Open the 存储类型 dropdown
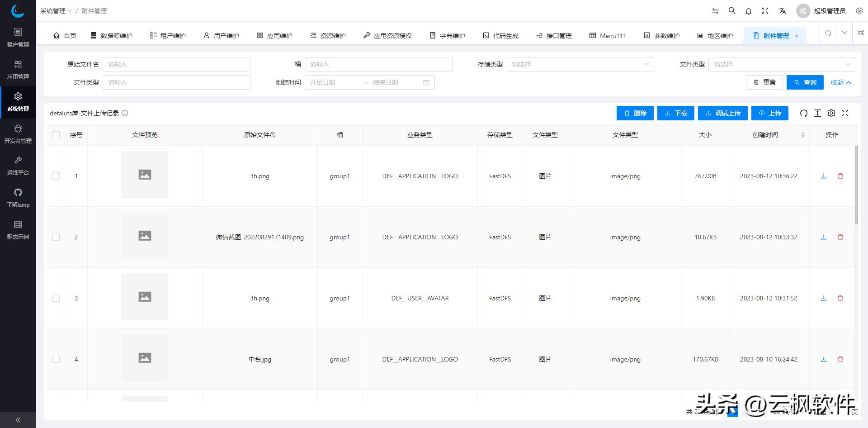Image resolution: width=868 pixels, height=428 pixels. coord(580,64)
